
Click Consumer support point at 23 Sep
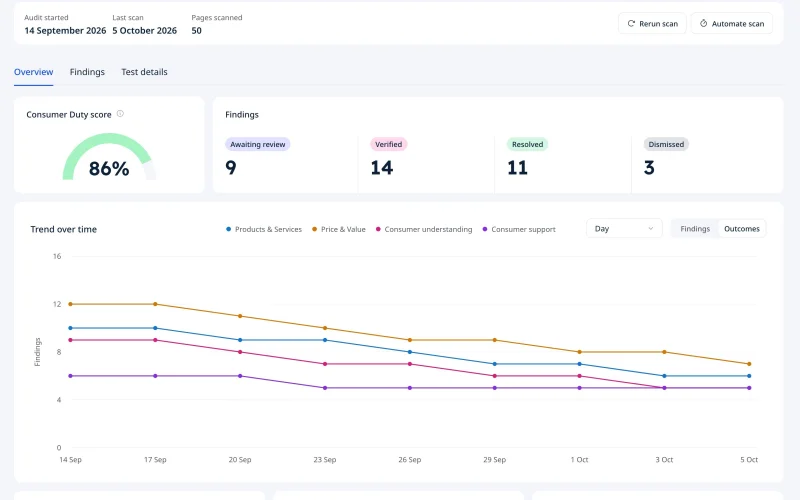(x=325, y=388)
